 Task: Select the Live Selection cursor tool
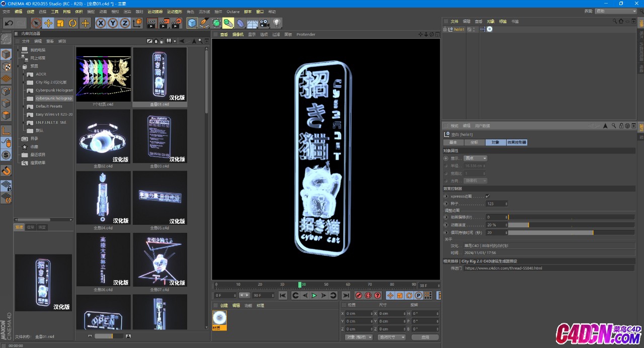[36, 23]
